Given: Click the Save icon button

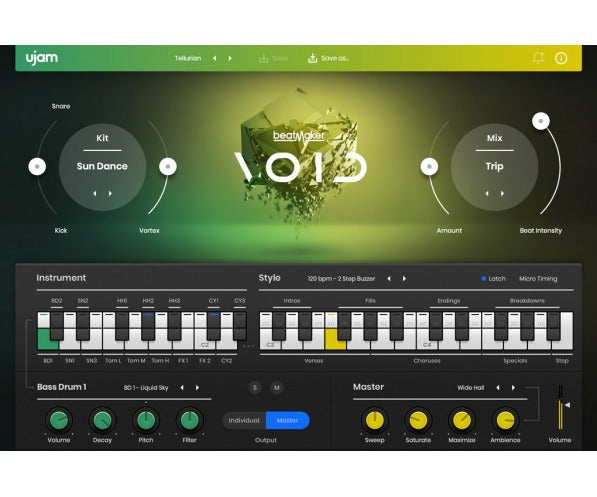Looking at the screenshot, I should pos(273,58).
